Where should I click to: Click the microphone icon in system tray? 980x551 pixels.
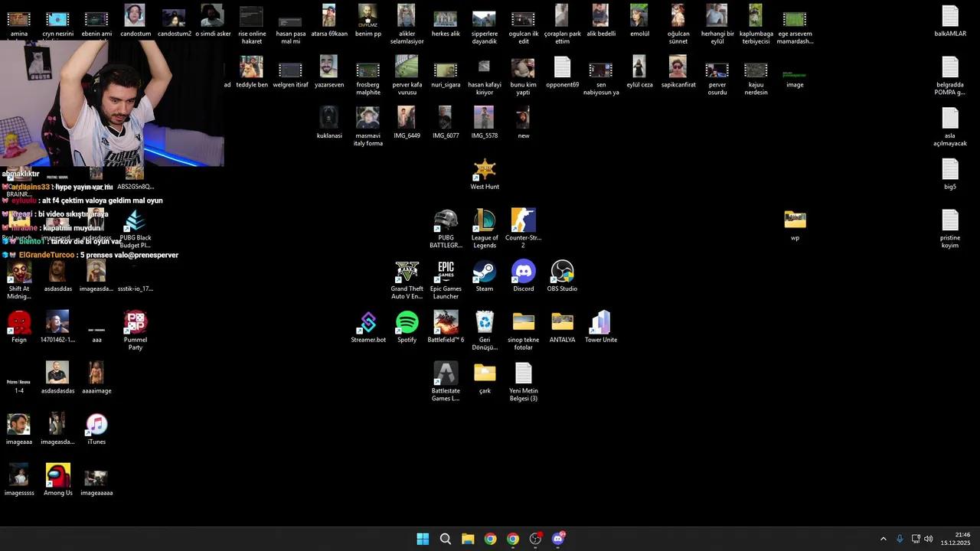pyautogui.click(x=900, y=539)
